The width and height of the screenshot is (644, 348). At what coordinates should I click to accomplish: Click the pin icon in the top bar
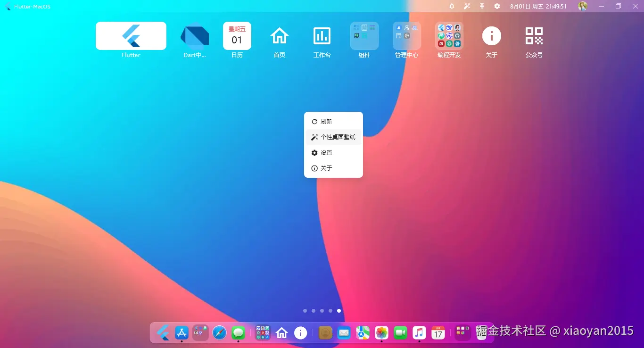(481, 6)
